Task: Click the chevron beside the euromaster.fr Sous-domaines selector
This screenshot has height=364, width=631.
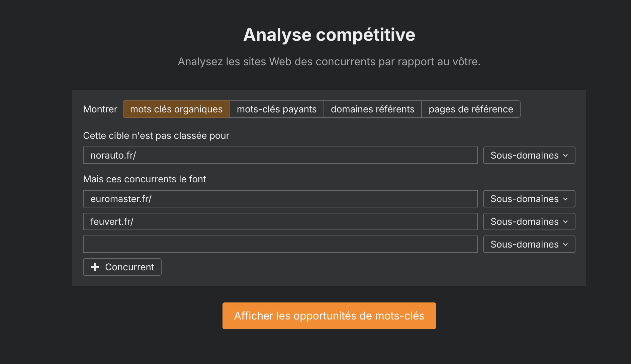Action: pyautogui.click(x=565, y=199)
